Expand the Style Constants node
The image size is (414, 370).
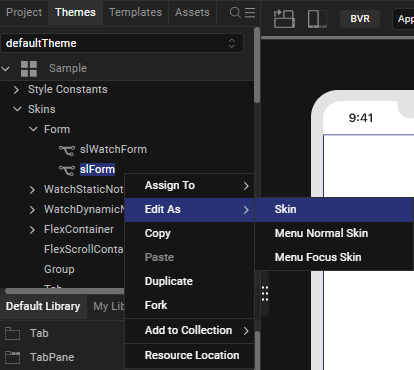click(16, 90)
